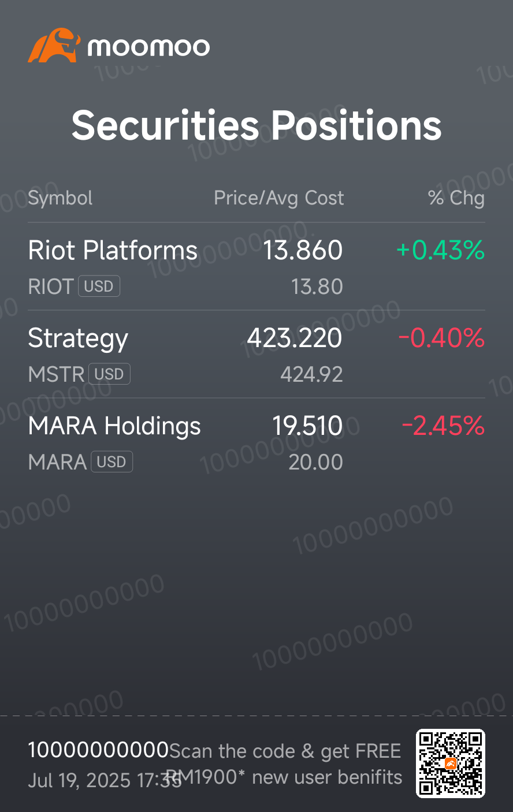Click the 423.220 price for Strategy
Image resolution: width=513 pixels, height=812 pixels.
coord(295,338)
